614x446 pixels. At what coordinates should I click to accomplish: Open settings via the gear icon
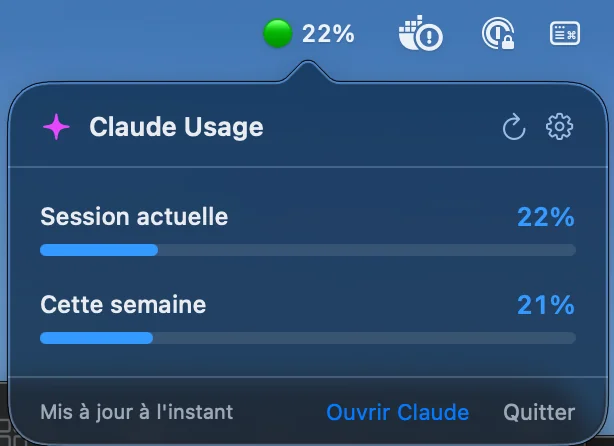click(x=559, y=127)
